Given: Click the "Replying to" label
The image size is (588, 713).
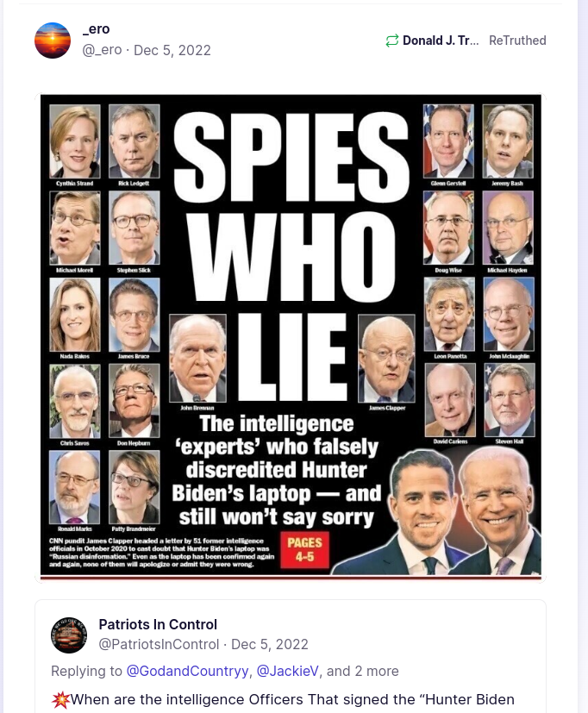Looking at the screenshot, I should (86, 671).
